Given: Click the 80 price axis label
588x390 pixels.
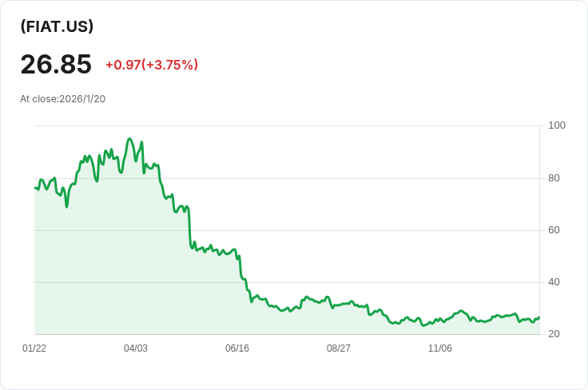Looking at the screenshot, I should click(554, 178).
